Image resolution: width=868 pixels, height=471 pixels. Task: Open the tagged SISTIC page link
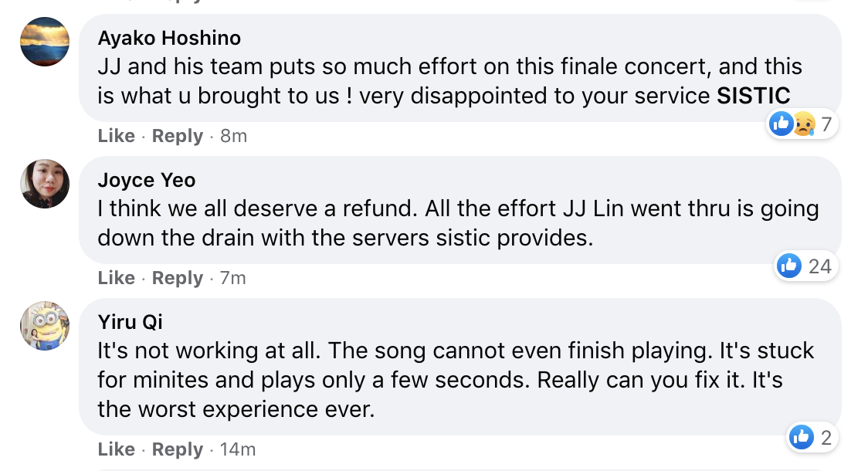754,96
